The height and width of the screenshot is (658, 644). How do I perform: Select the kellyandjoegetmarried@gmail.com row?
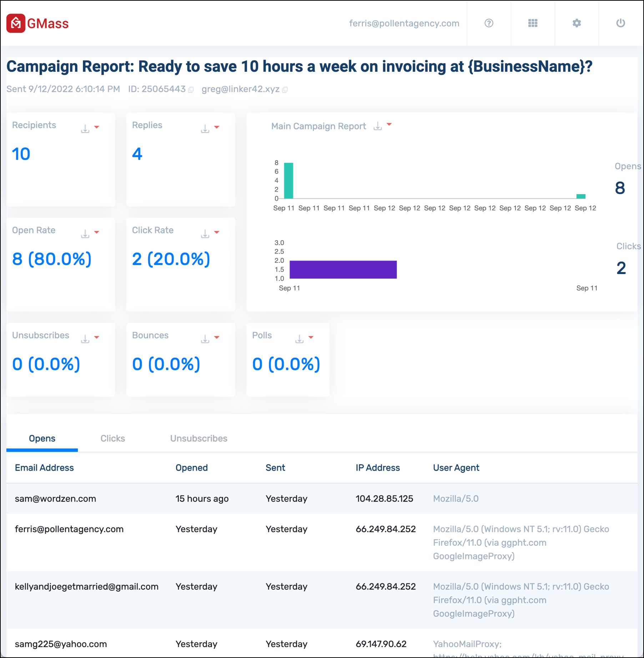pyautogui.click(x=322, y=600)
